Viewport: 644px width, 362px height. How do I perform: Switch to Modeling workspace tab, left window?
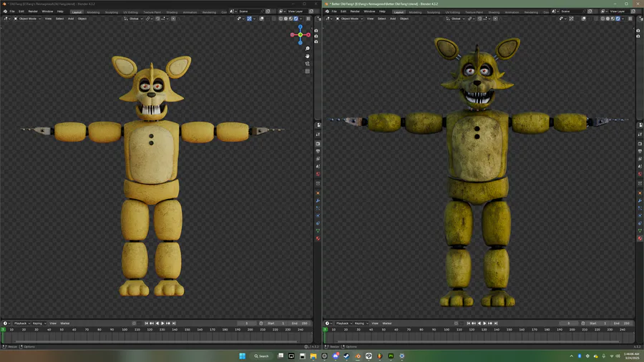(x=93, y=12)
